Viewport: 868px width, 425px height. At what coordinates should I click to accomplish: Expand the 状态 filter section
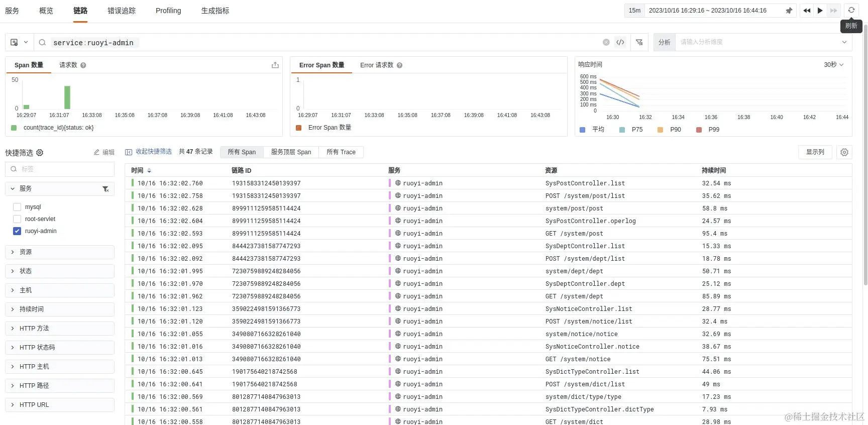(60, 271)
